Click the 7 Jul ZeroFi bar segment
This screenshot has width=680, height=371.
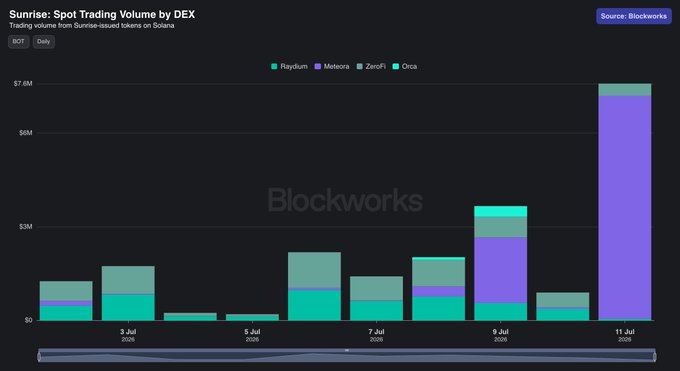tap(376, 288)
